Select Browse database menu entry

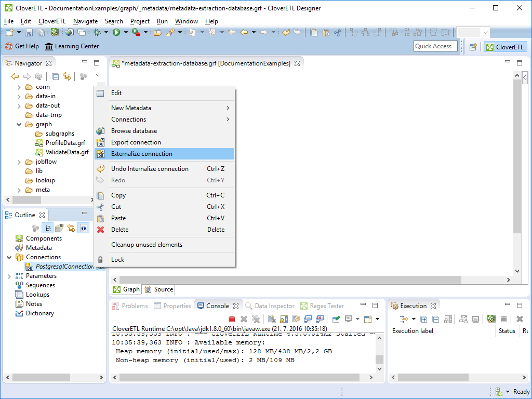134,131
